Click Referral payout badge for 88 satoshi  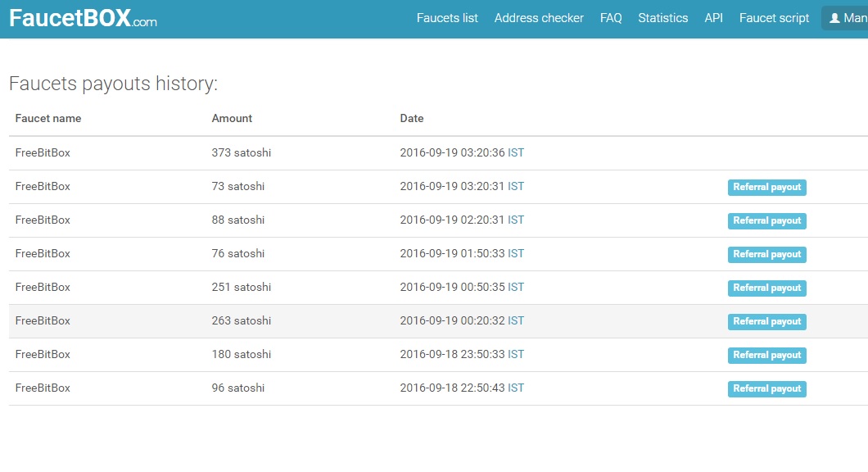point(766,221)
